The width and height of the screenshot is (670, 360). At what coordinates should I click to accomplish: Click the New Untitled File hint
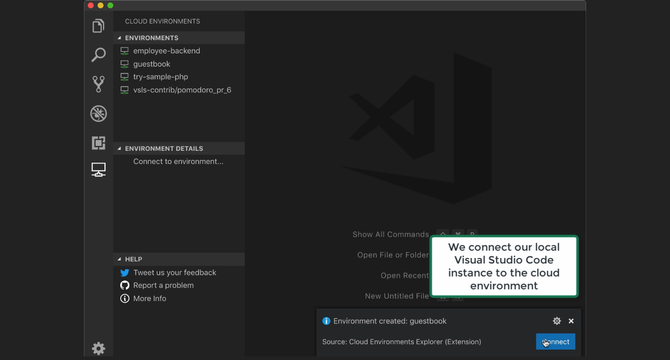[x=397, y=296]
